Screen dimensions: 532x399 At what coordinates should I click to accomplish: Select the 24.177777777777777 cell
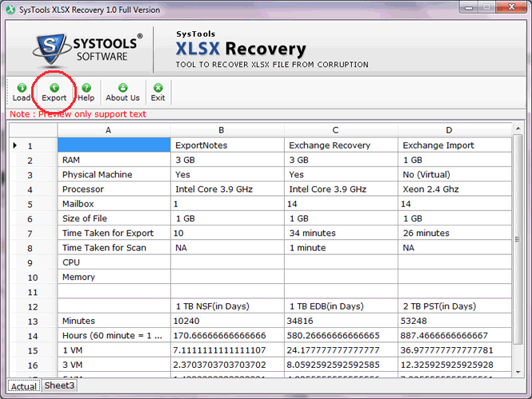(342, 350)
